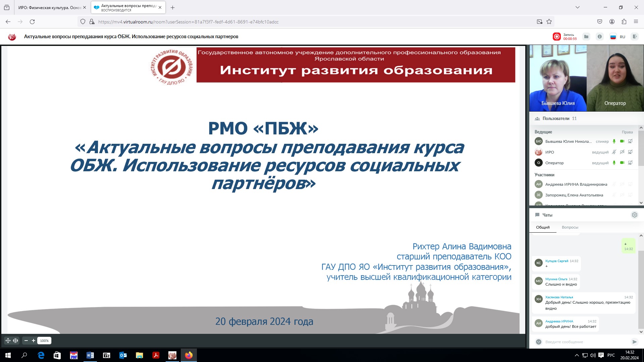Zoom out the presentation with minus

[26, 341]
